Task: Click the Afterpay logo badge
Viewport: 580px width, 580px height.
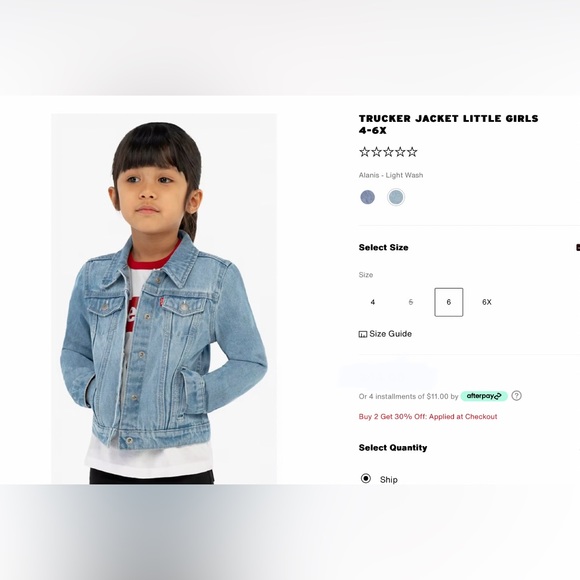Action: [484, 396]
